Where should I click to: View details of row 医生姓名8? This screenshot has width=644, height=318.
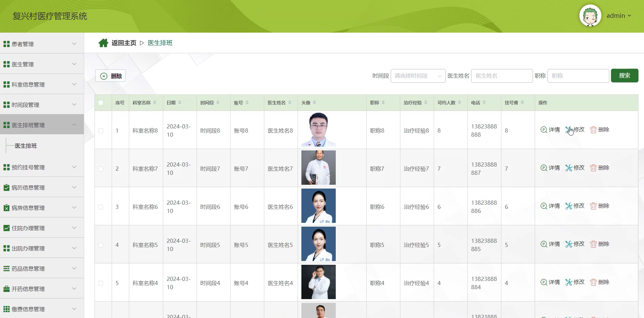click(550, 130)
